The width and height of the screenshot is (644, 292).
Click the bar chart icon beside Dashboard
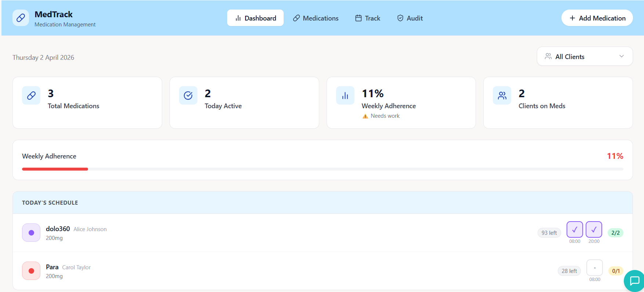pos(238,18)
